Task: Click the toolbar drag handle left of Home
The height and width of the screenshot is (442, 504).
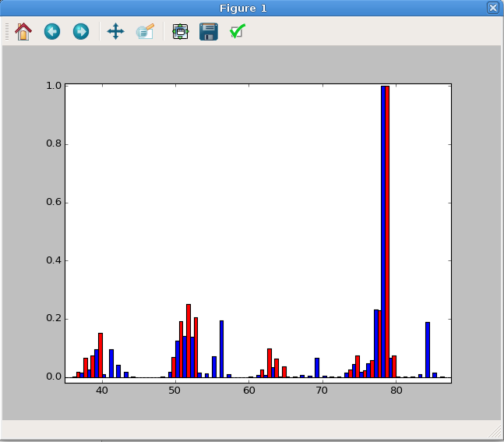Action: coord(7,31)
